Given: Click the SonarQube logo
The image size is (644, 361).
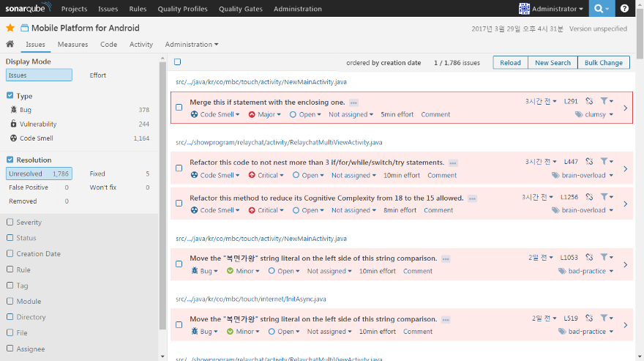Looking at the screenshot, I should coord(29,8).
